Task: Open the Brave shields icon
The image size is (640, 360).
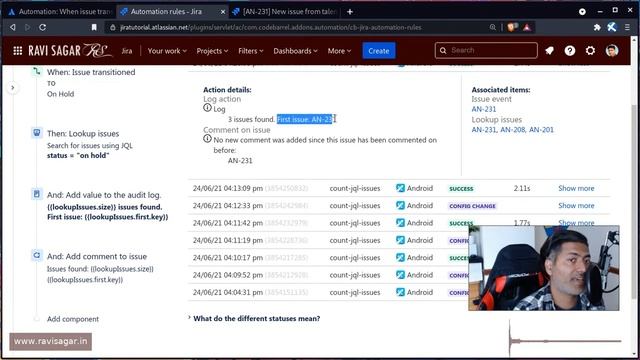Action: pos(512,27)
